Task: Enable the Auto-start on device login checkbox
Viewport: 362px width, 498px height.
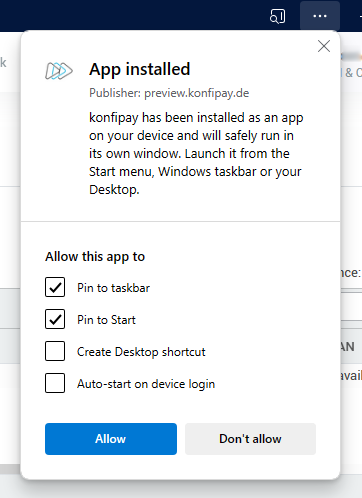Action: (x=55, y=383)
